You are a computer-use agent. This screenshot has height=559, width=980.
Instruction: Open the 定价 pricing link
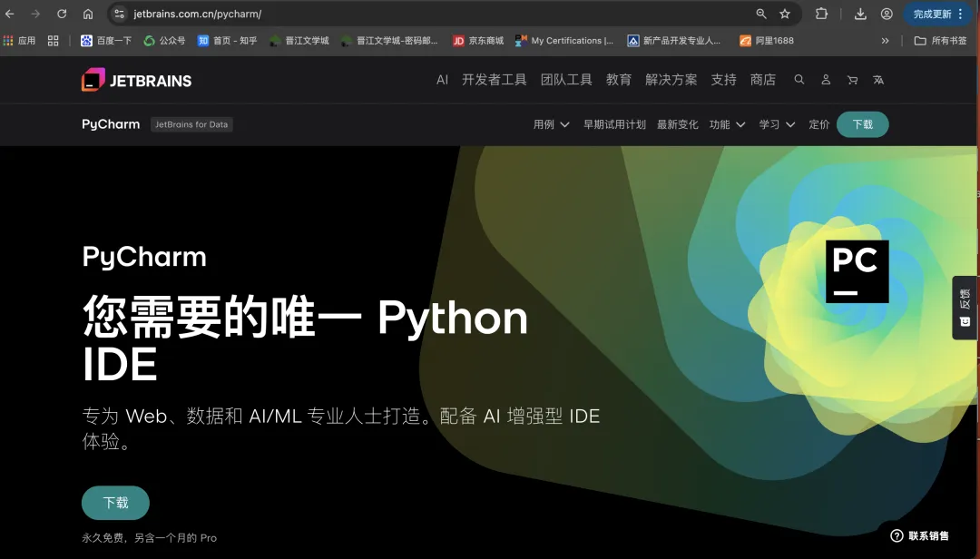(x=818, y=124)
